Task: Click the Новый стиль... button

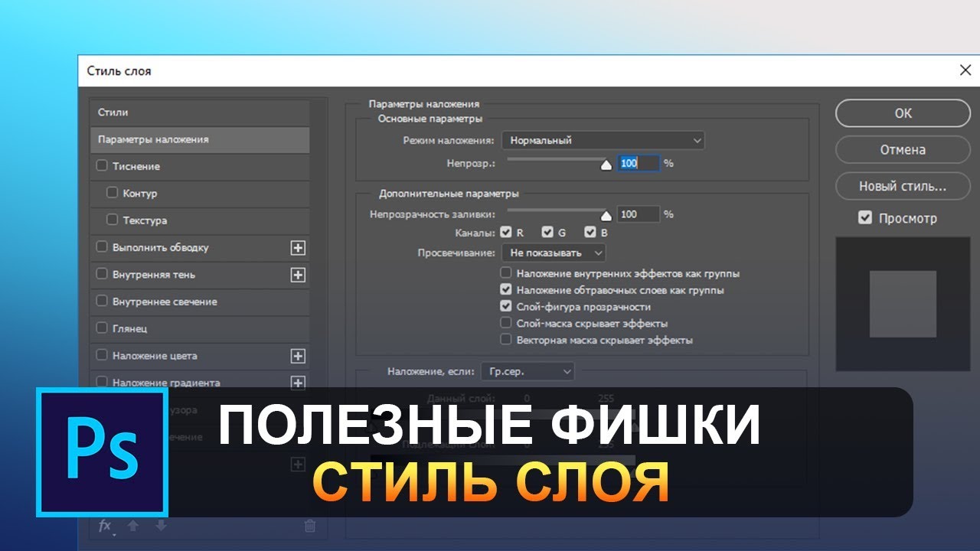Action: (x=903, y=186)
